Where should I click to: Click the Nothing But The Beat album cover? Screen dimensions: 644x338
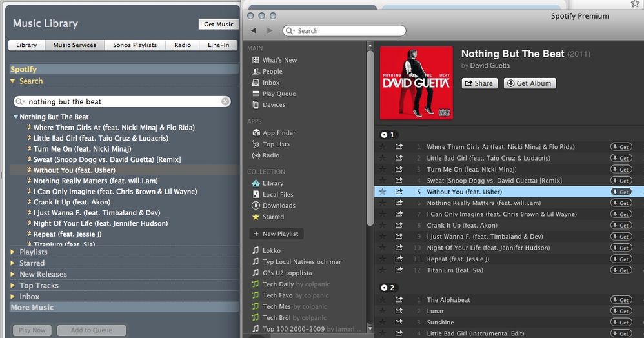pos(416,83)
